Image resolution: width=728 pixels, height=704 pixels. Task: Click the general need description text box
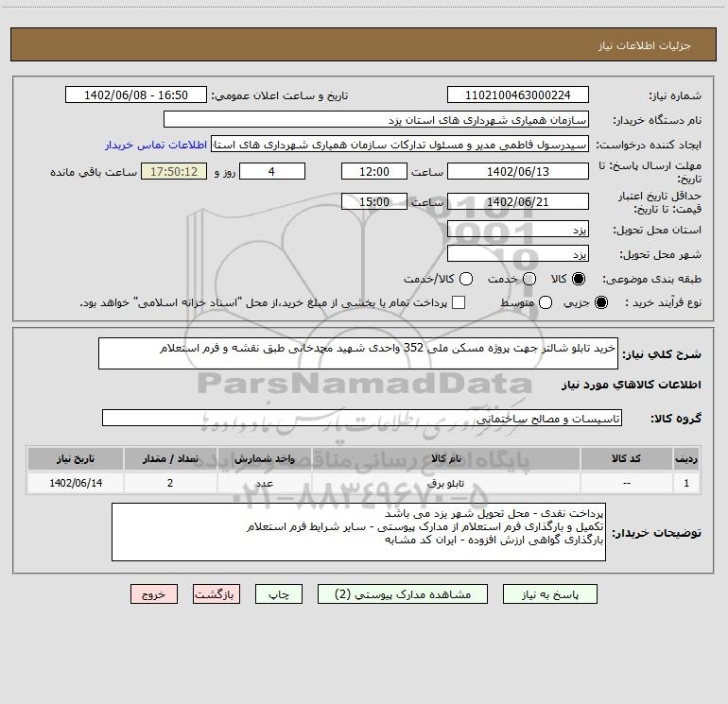point(358,353)
